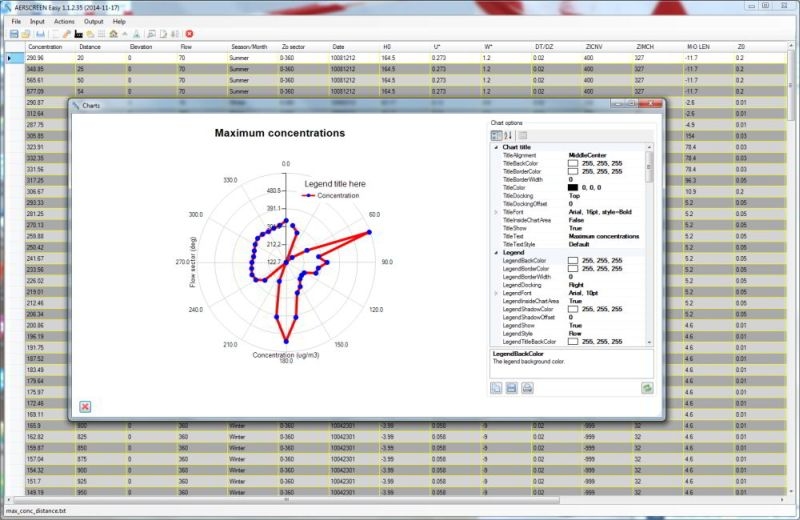Click the Concentration column header
Viewport: 800px width, 520px height.
[x=45, y=47]
